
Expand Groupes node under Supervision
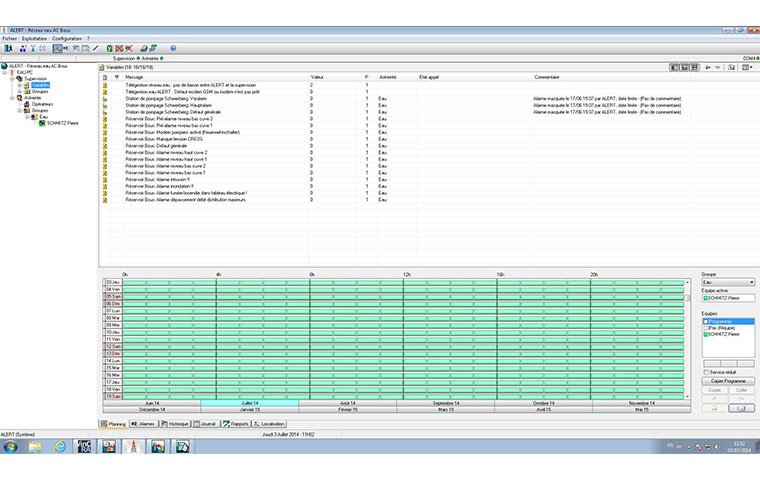click(x=19, y=91)
